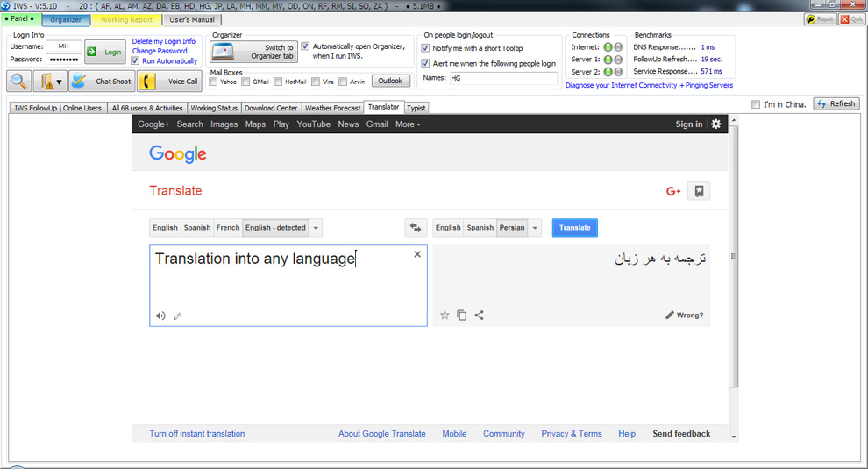The width and height of the screenshot is (868, 469).
Task: Toggle Notify me with short Tooltip
Action: 425,48
